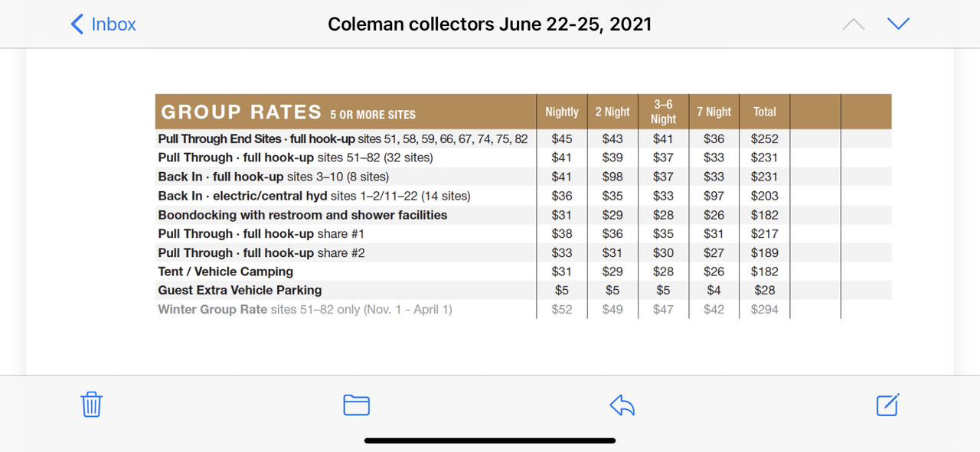Select the Total column header
The width and height of the screenshot is (980, 452).
pos(764,112)
